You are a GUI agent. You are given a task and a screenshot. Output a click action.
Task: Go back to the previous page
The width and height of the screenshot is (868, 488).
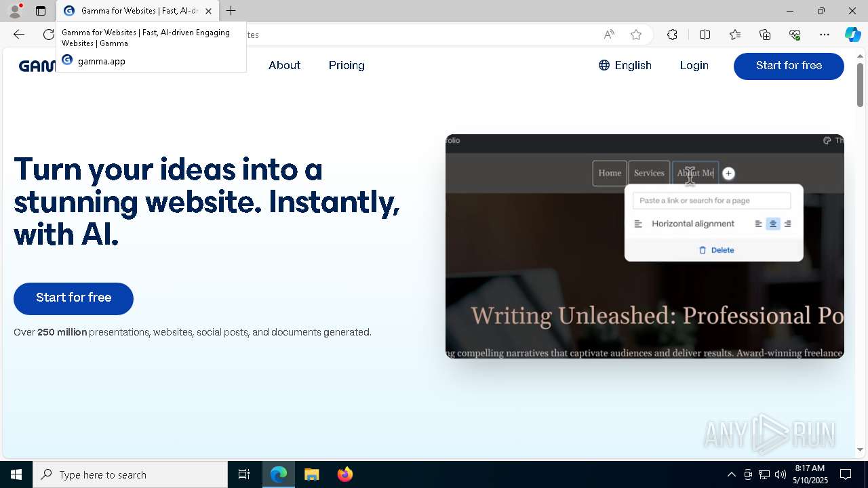[19, 35]
